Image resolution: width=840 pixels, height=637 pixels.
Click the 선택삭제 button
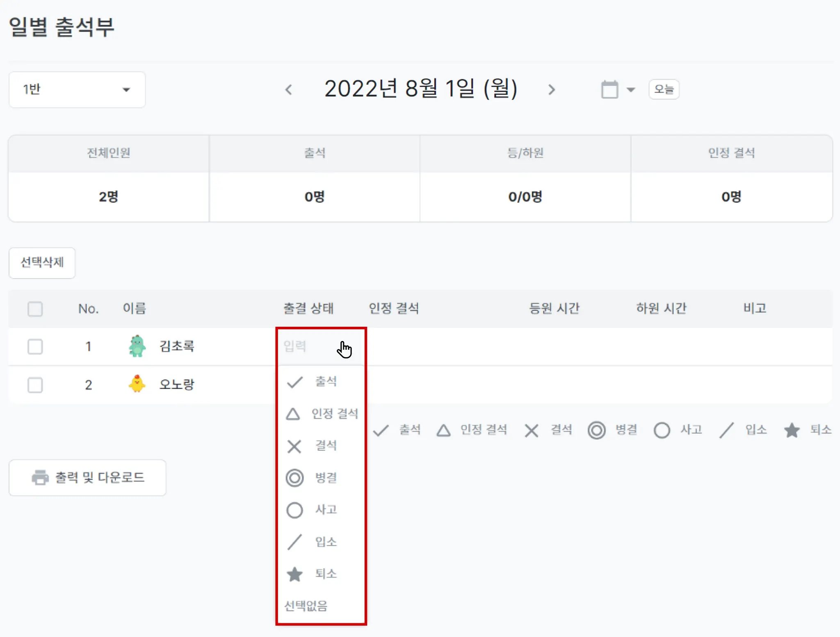[42, 263]
